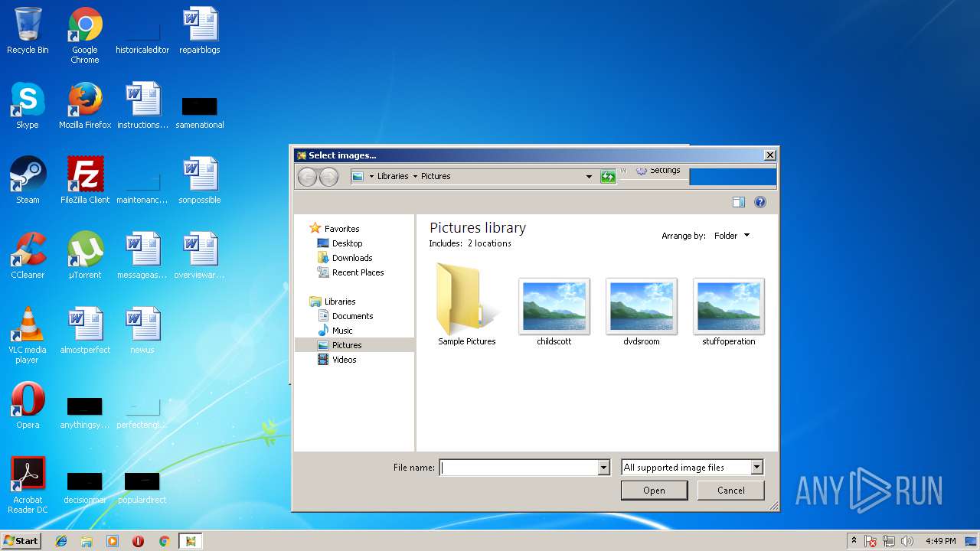
Task: Select the instructions Word document icon
Action: tap(142, 106)
